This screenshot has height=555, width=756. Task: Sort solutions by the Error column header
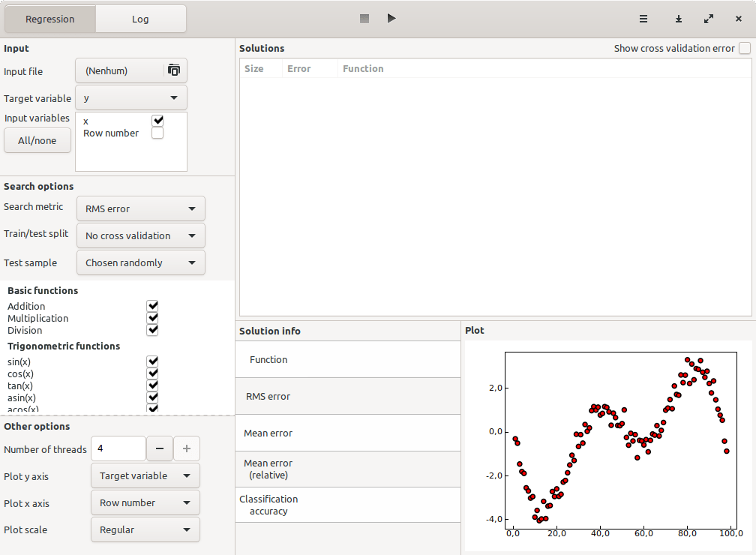pyautogui.click(x=310, y=68)
